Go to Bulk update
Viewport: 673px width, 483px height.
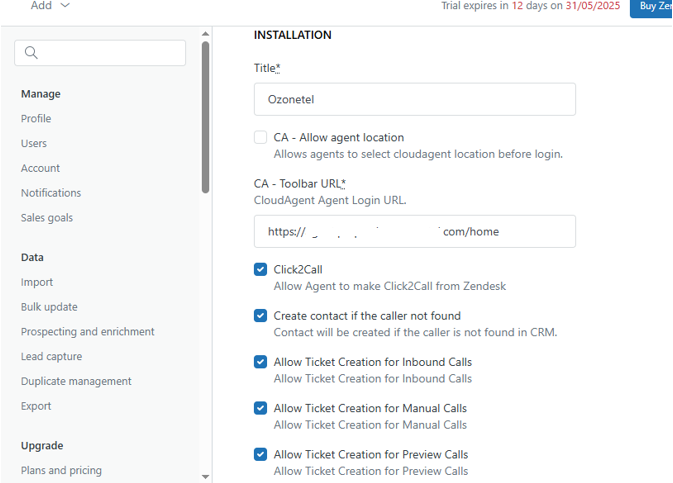point(49,307)
